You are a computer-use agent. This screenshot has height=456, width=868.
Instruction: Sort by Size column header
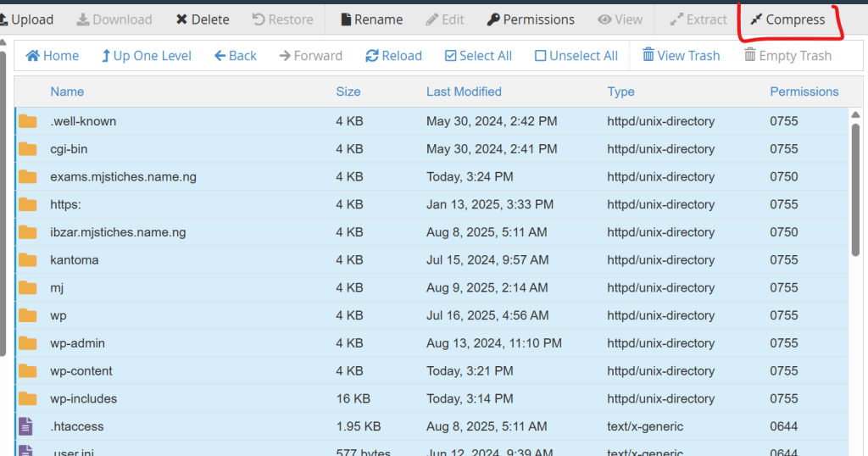(x=348, y=92)
